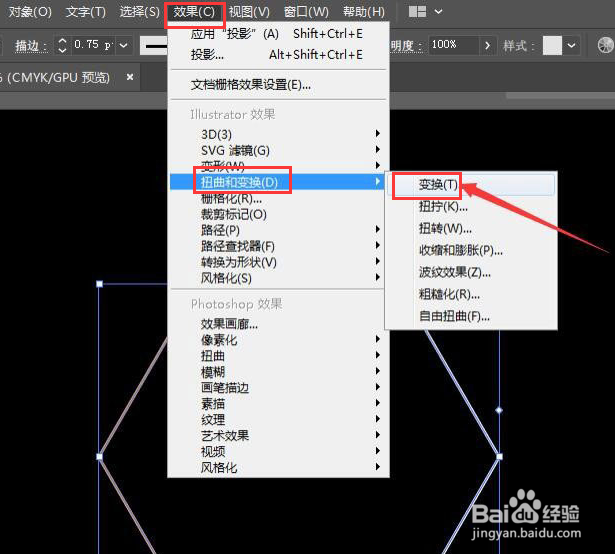Open 文档栅格效果设置(E)...

point(277,84)
